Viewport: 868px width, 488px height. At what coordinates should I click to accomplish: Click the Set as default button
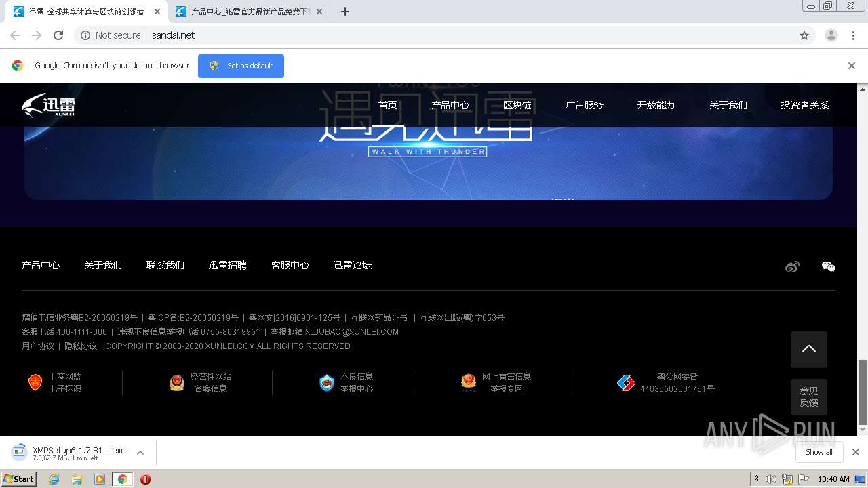pos(241,66)
